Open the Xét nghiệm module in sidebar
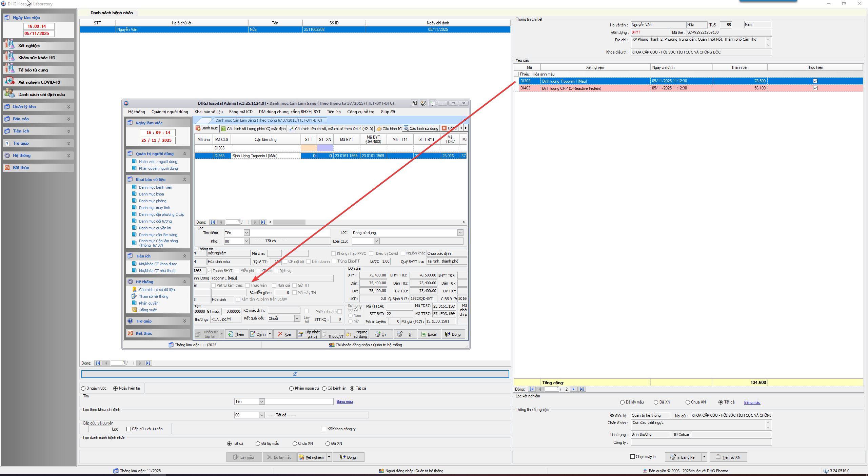 pyautogui.click(x=29, y=46)
